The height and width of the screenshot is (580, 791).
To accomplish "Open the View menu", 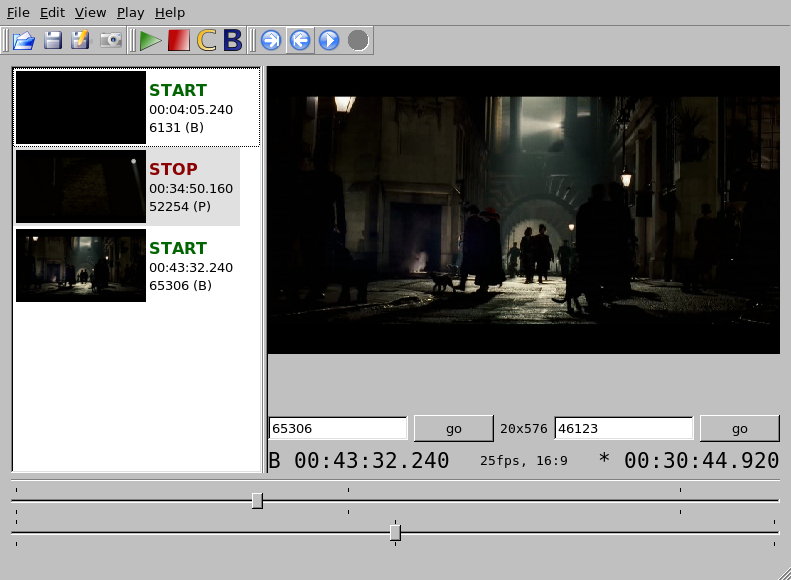I will tap(90, 13).
